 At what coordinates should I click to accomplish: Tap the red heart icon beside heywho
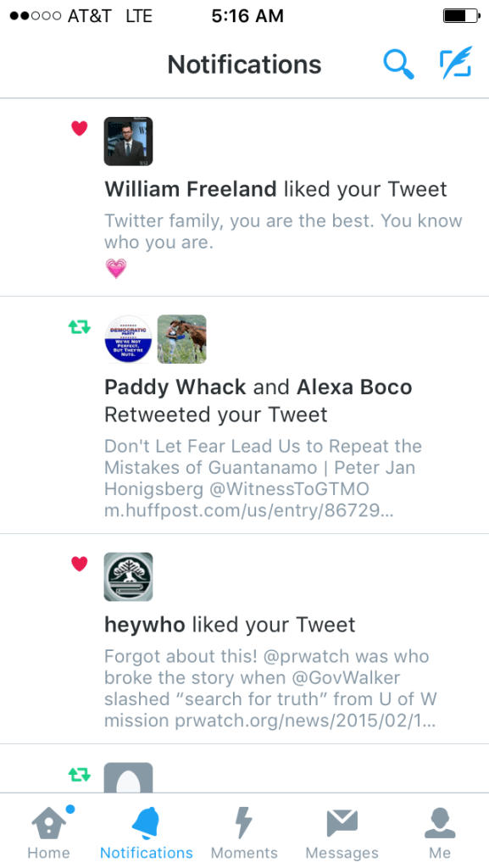[x=80, y=564]
